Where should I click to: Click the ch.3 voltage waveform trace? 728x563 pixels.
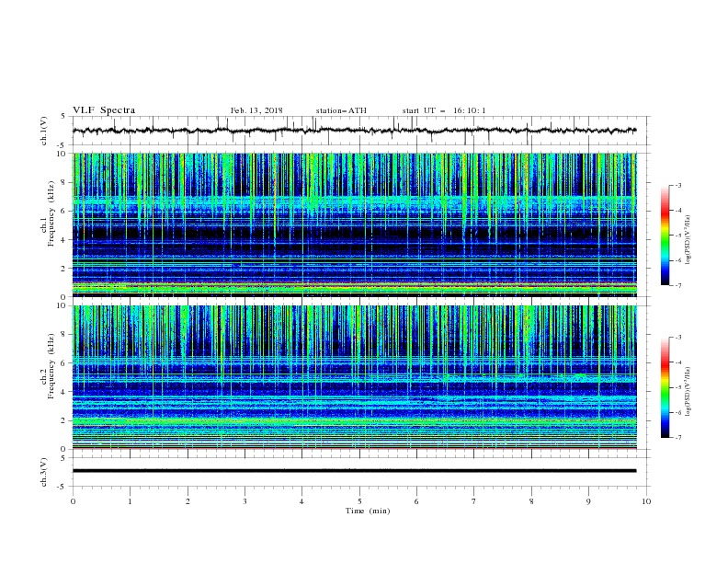tap(354, 471)
